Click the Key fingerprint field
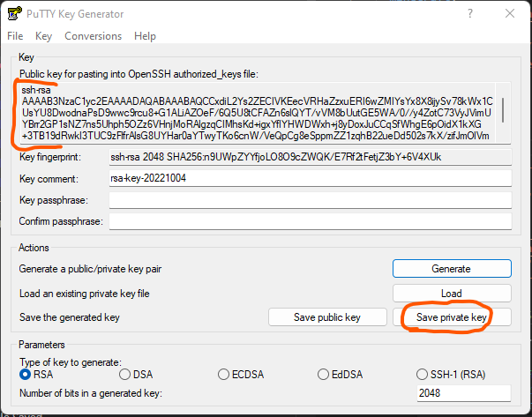 pos(310,157)
